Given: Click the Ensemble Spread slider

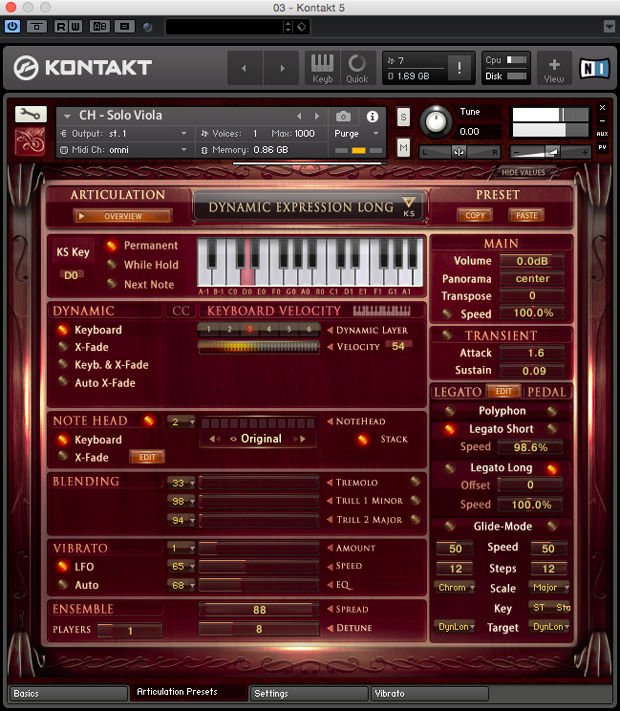Looking at the screenshot, I should [260, 609].
